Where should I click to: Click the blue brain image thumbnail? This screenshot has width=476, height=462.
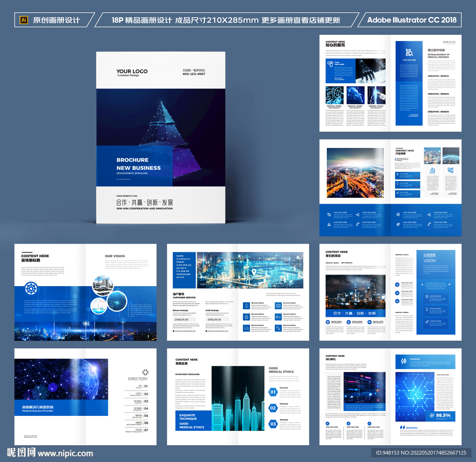(356, 95)
